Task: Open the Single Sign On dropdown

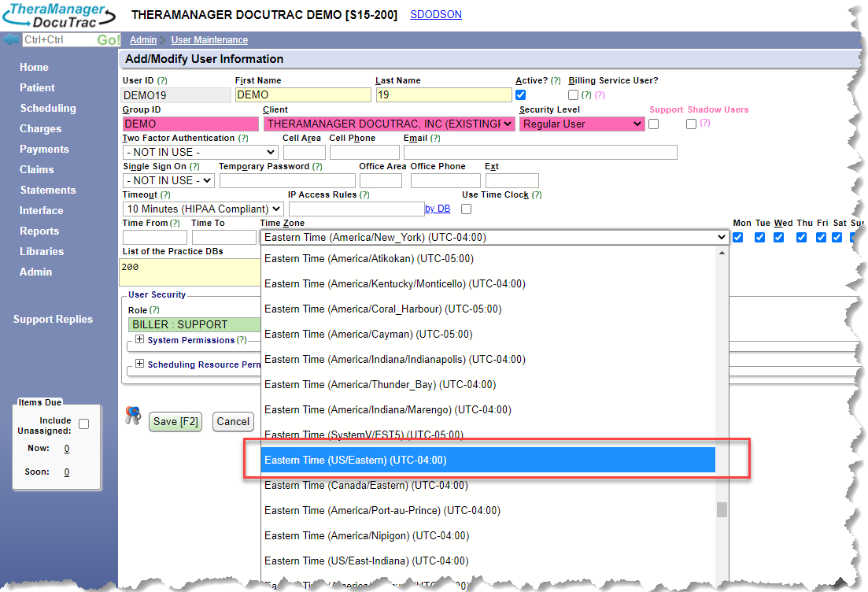Action: point(168,180)
